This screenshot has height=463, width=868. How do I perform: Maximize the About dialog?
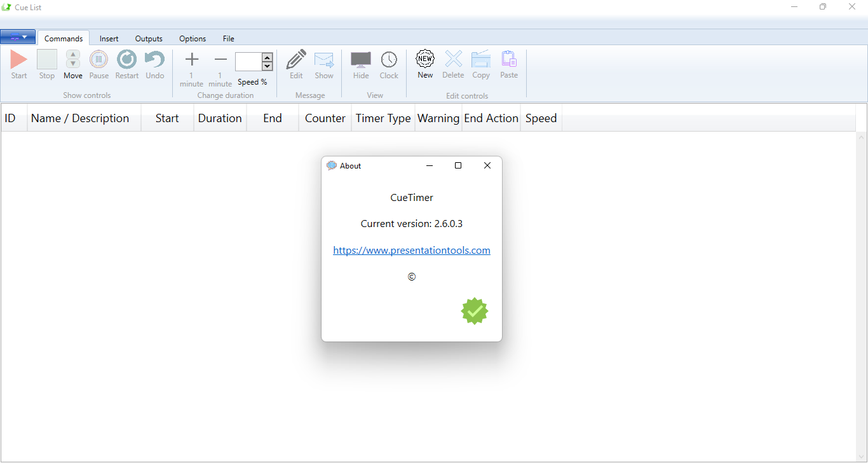(x=458, y=165)
